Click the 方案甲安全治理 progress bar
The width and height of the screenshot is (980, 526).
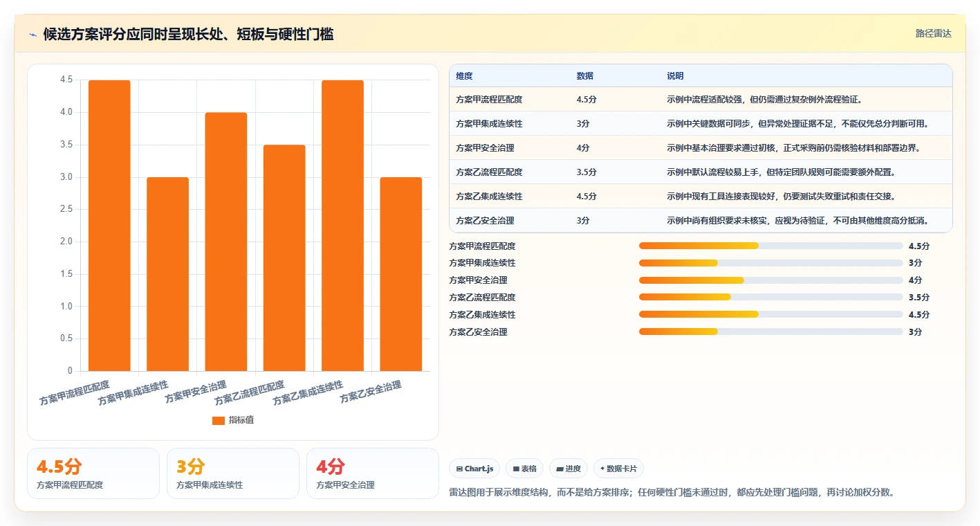770,280
